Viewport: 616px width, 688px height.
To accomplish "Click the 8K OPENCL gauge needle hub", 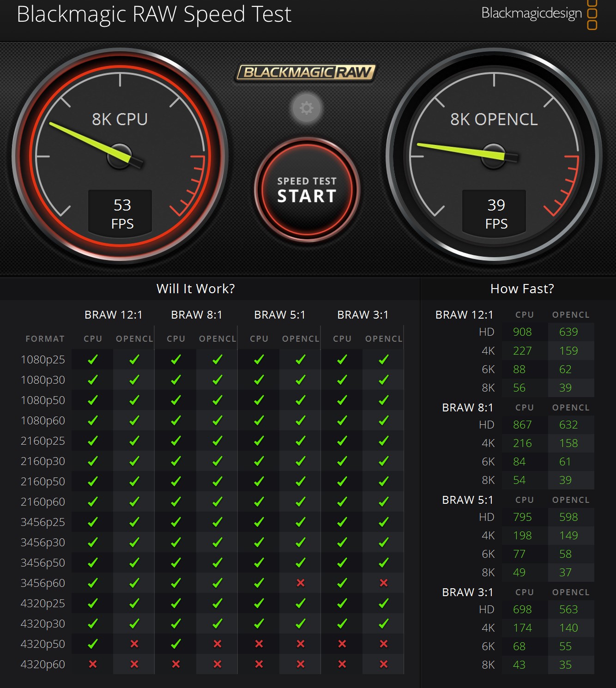I will [x=494, y=156].
